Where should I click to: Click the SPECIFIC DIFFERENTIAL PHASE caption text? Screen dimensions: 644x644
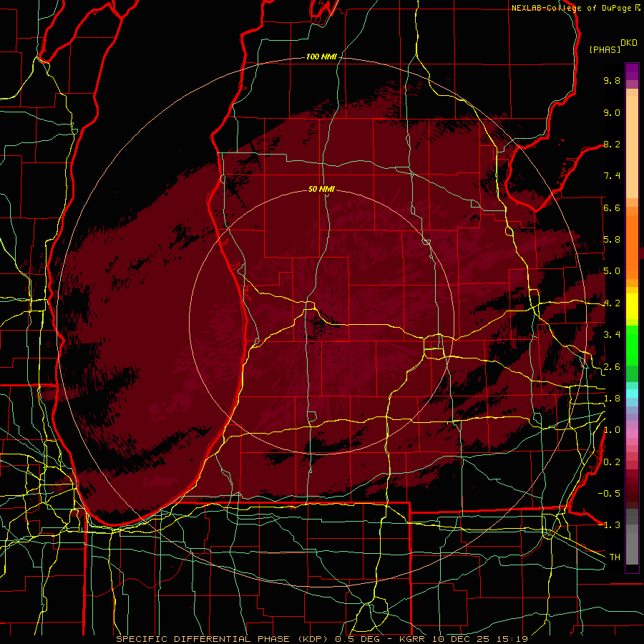pos(205,639)
